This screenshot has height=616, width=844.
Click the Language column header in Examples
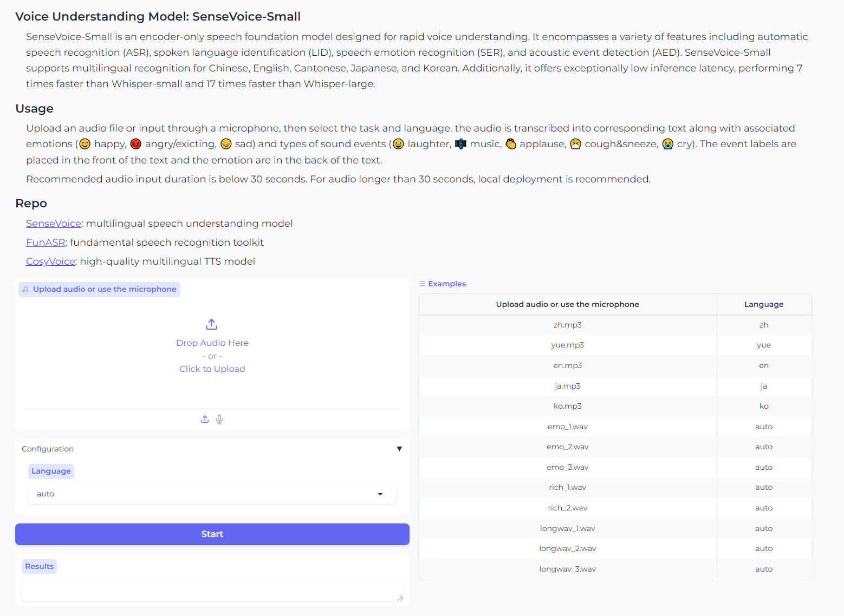(x=764, y=305)
